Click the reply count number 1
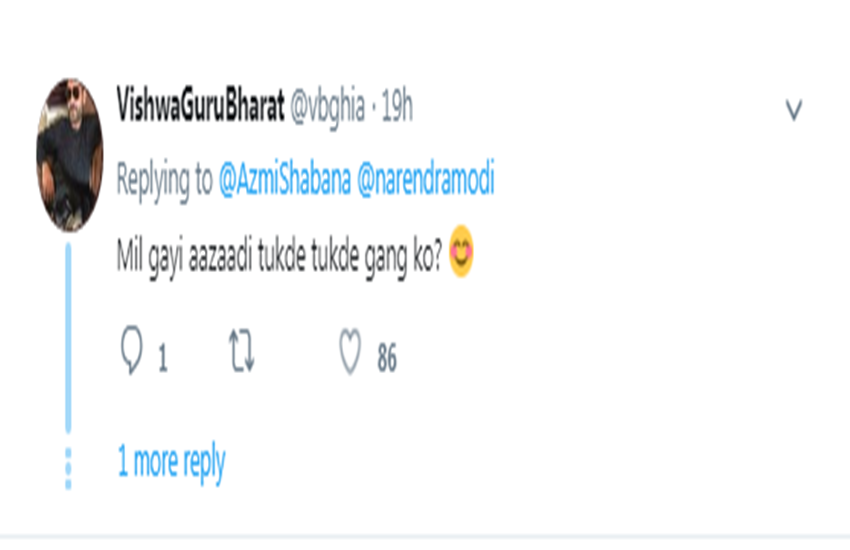 click(162, 359)
